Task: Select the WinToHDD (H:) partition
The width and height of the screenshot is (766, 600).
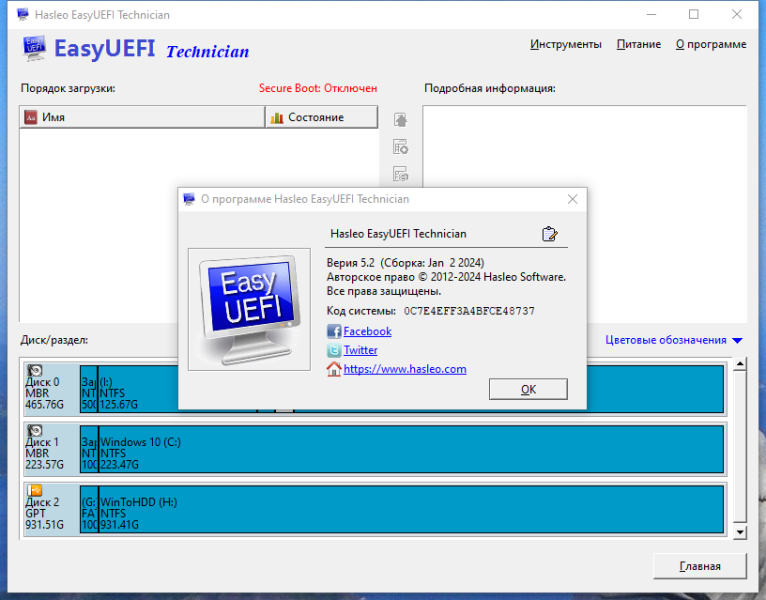Action: [411, 509]
